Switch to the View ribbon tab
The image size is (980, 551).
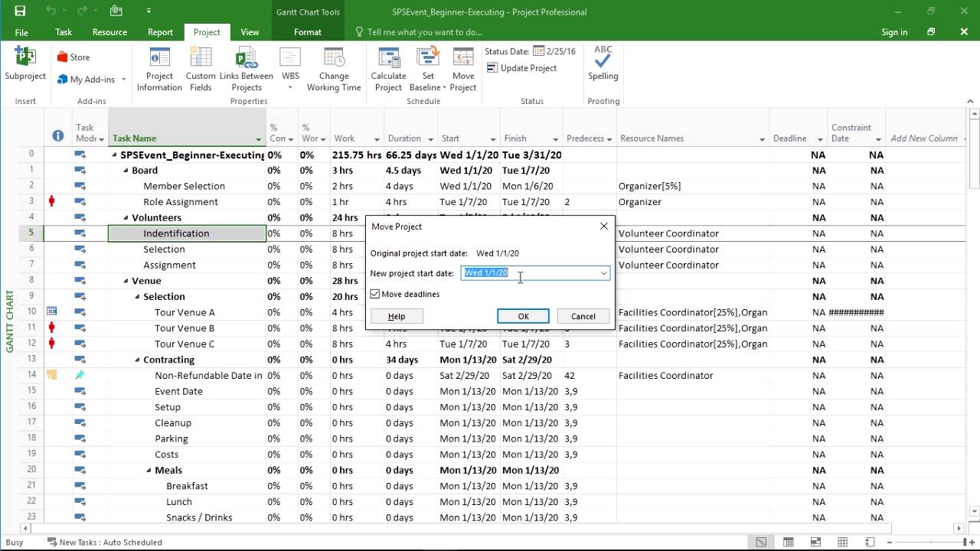(250, 32)
